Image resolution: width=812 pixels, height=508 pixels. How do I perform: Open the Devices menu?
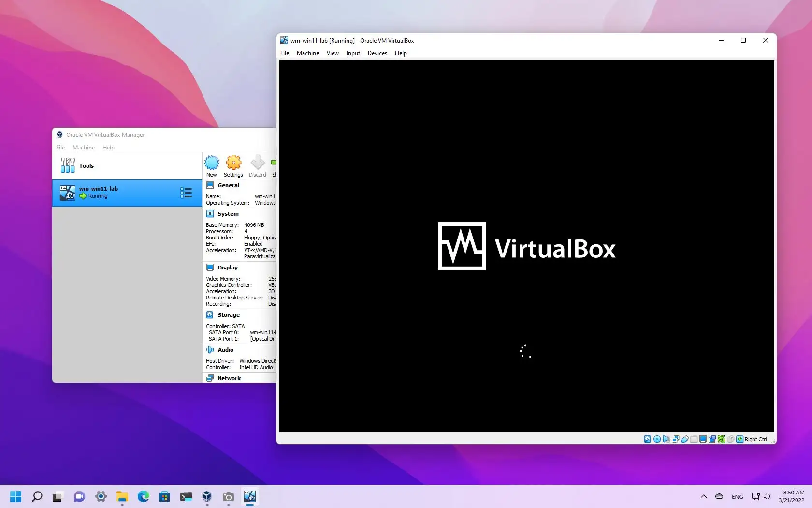(x=377, y=53)
